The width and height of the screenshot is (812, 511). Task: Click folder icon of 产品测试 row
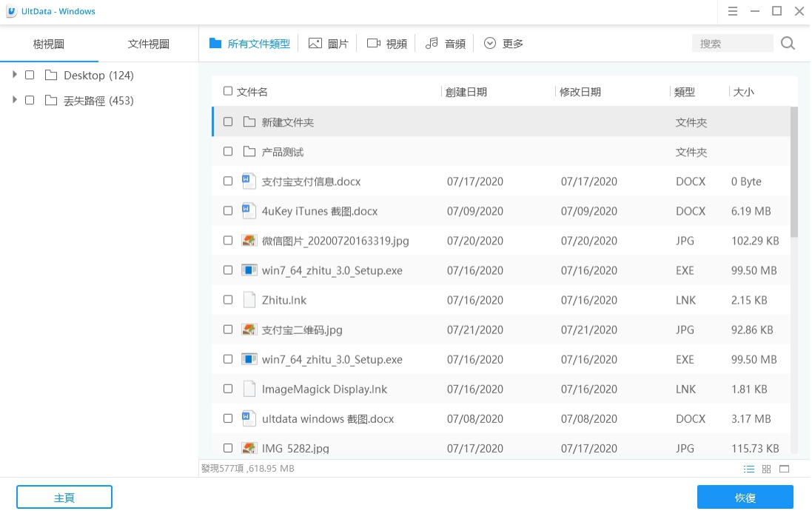[249, 151]
